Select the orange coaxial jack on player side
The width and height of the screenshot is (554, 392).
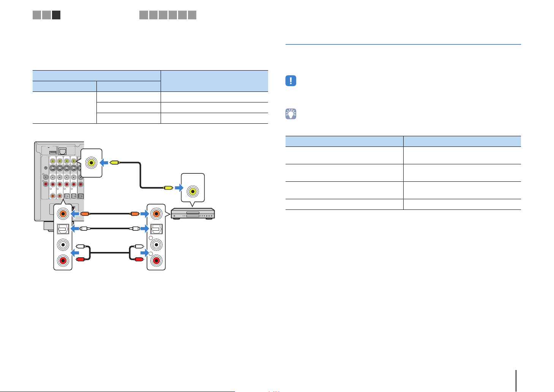click(156, 214)
